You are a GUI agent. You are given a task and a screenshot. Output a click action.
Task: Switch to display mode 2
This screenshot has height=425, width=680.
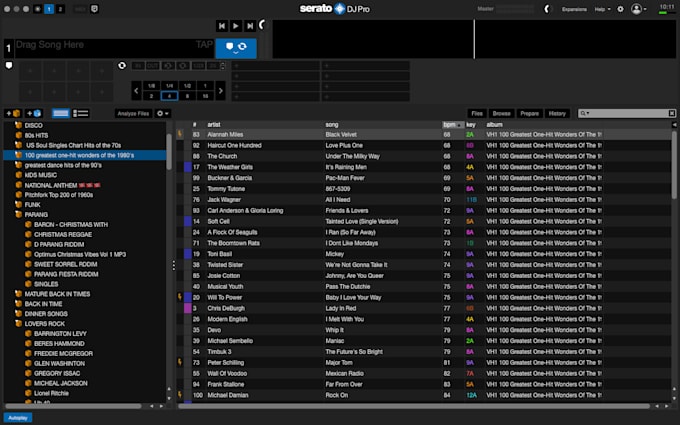(60, 9)
